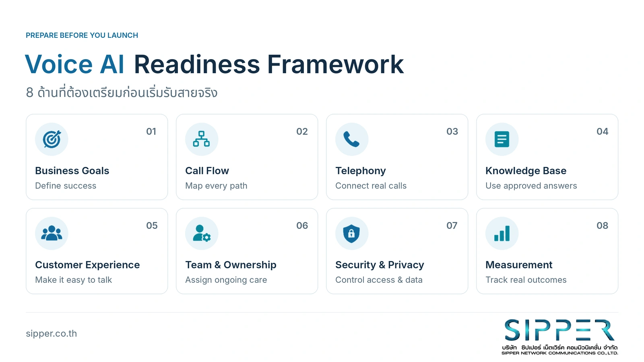Click the document icon for Knowledge Base

tap(502, 139)
